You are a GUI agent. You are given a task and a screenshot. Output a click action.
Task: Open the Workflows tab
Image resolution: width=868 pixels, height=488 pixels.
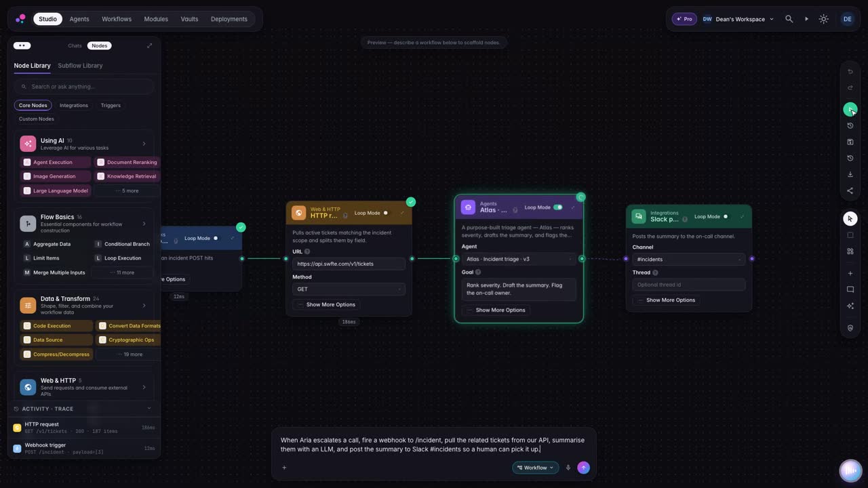pos(117,19)
